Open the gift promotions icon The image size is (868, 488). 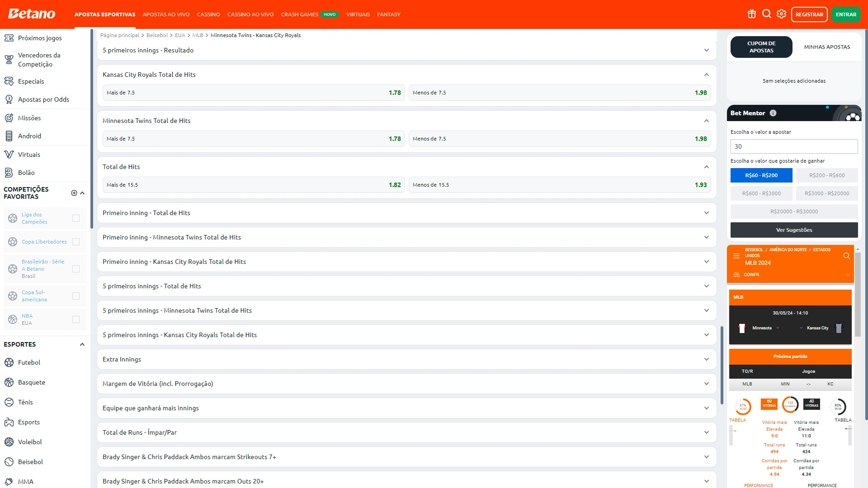752,14
